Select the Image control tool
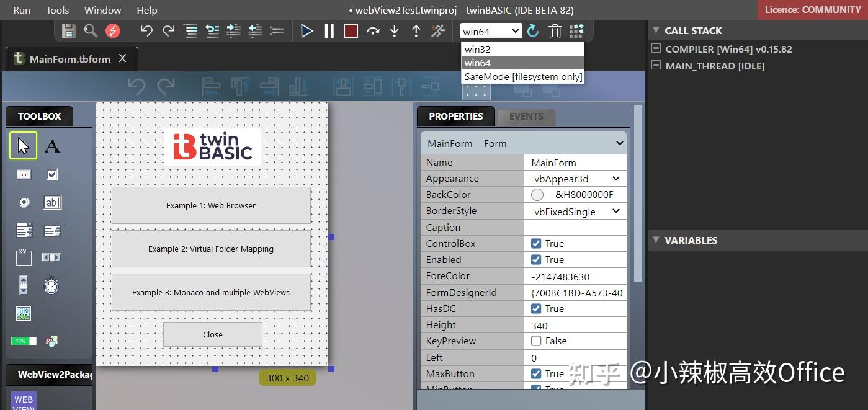The height and width of the screenshot is (410, 868). click(23, 313)
